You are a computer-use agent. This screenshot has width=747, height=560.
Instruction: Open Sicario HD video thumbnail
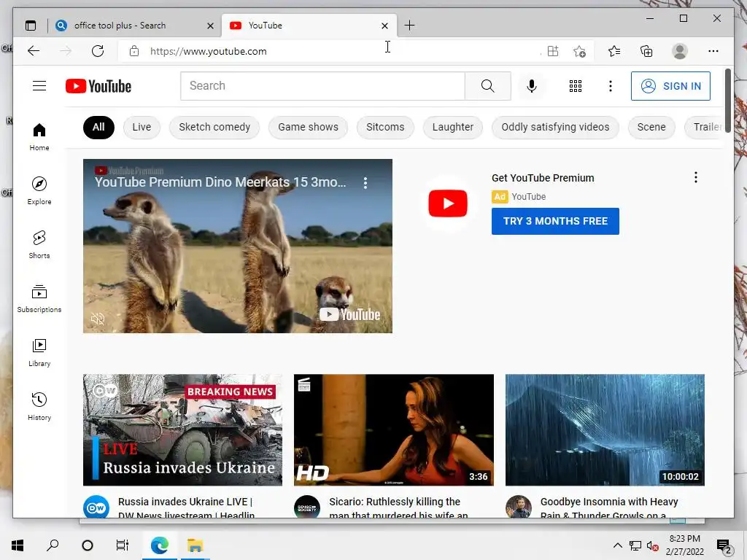coord(393,429)
